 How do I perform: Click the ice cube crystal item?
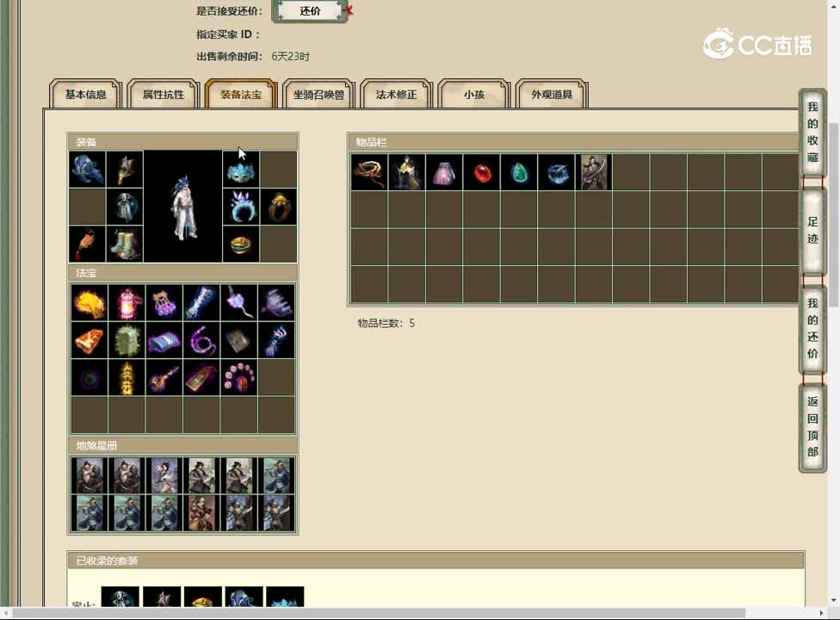pyautogui.click(x=556, y=172)
